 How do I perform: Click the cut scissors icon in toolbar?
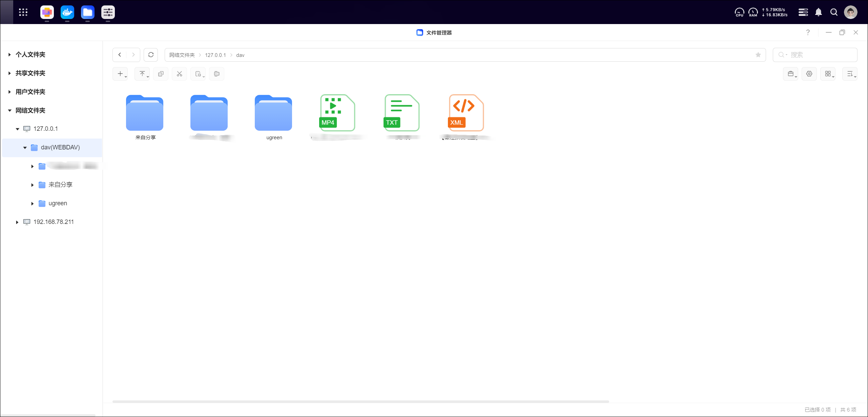(x=179, y=74)
